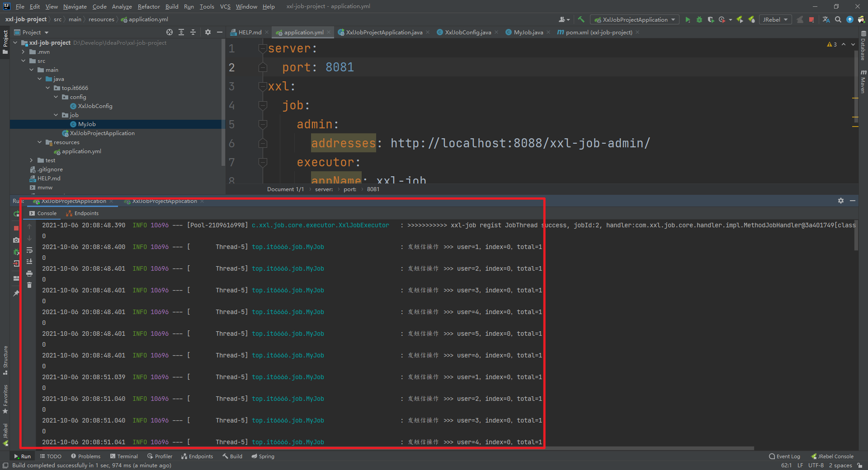
Task: Click the blue IDE update arrow icon
Action: (x=850, y=19)
